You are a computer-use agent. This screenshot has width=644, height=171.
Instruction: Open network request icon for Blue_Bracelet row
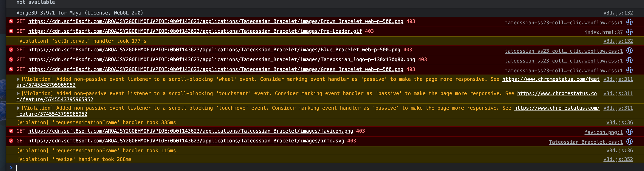[630, 51]
